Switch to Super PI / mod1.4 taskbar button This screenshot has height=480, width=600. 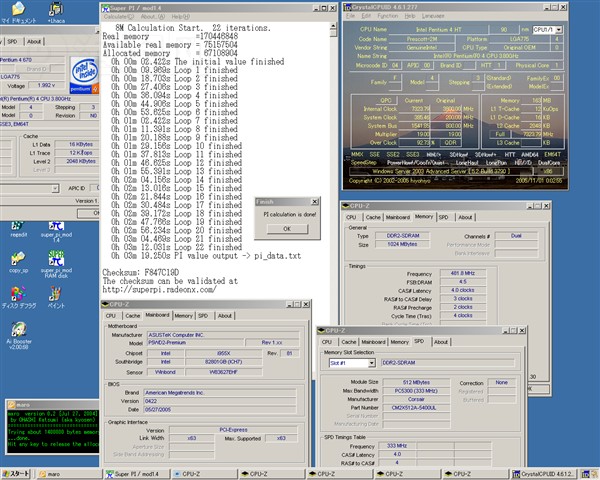pyautogui.click(x=137, y=474)
